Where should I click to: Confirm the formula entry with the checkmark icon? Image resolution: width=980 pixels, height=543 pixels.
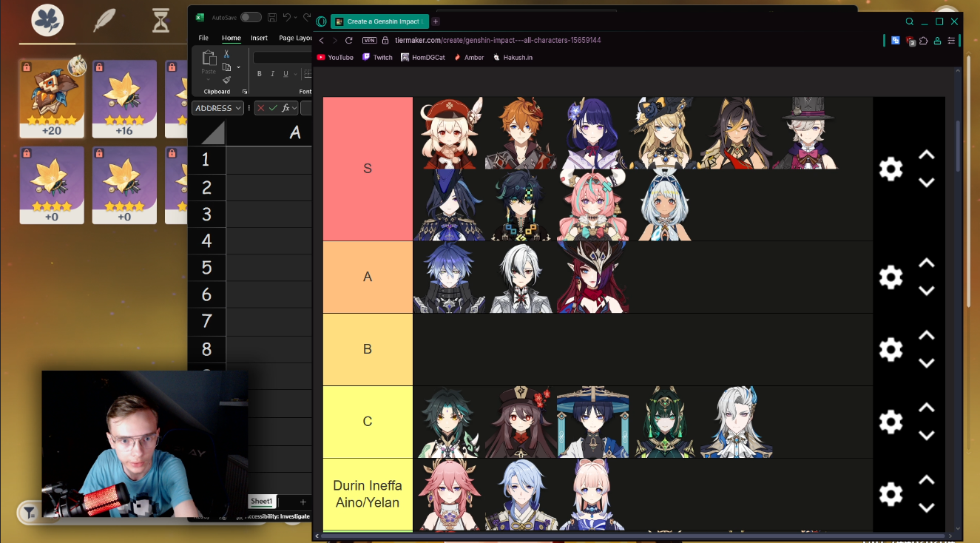pyautogui.click(x=273, y=108)
